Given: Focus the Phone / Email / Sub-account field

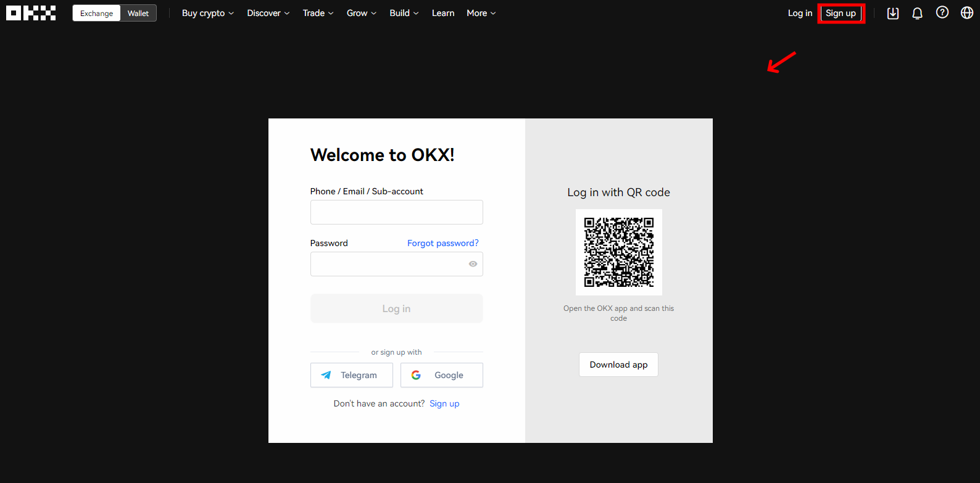Looking at the screenshot, I should pyautogui.click(x=397, y=212).
